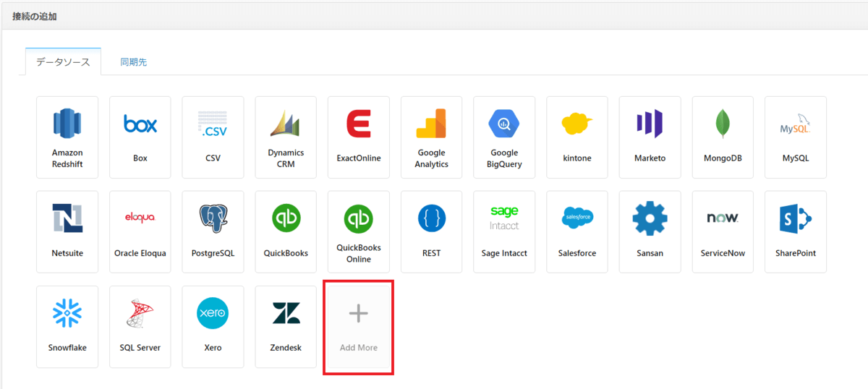This screenshot has width=868, height=389.
Task: Select the Amazon Redshift connector icon
Action: click(x=67, y=124)
